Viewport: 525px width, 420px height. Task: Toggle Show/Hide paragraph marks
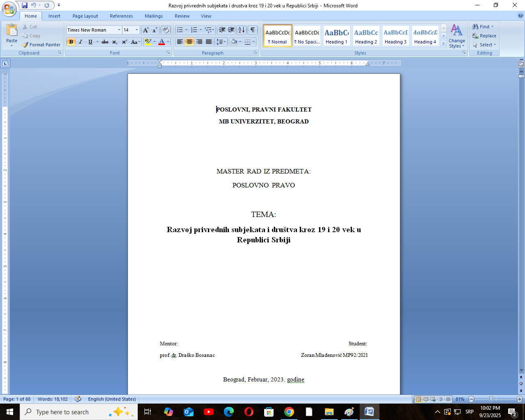tap(253, 30)
